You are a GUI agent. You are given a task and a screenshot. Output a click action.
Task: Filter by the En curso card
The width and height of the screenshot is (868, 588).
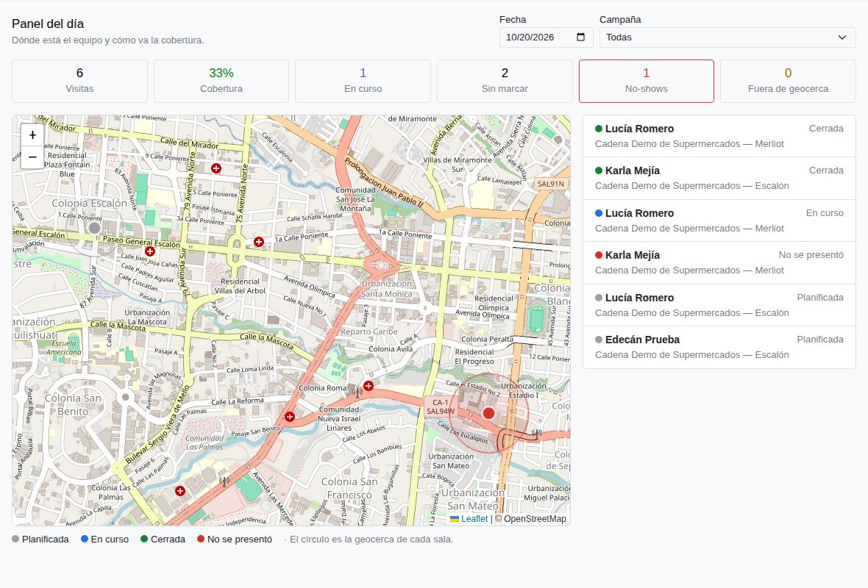363,82
